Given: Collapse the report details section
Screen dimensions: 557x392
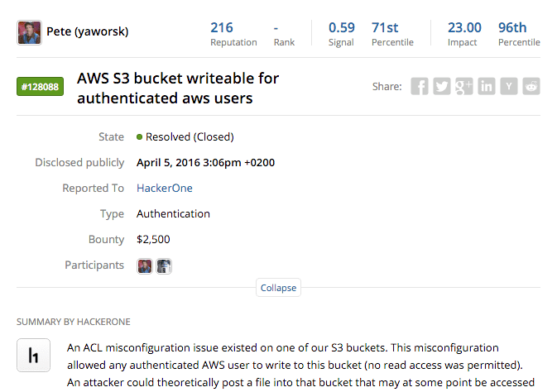Looking at the screenshot, I should [x=278, y=288].
